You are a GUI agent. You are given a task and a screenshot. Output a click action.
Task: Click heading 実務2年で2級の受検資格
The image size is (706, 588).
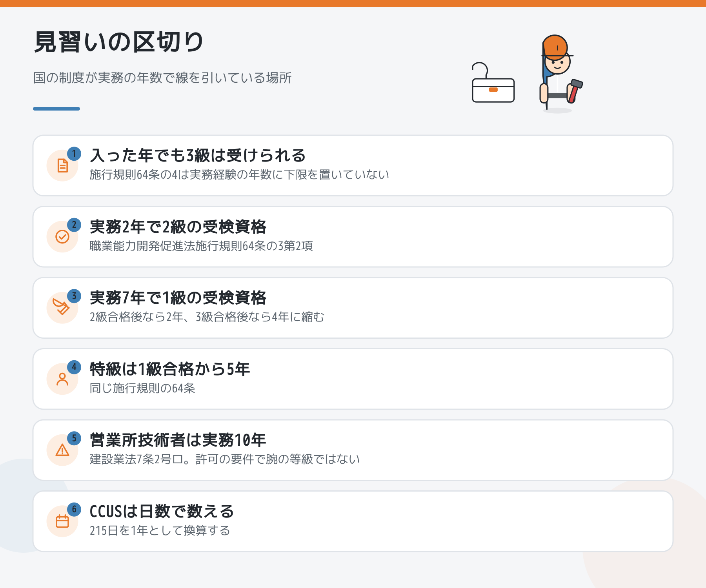(x=178, y=227)
